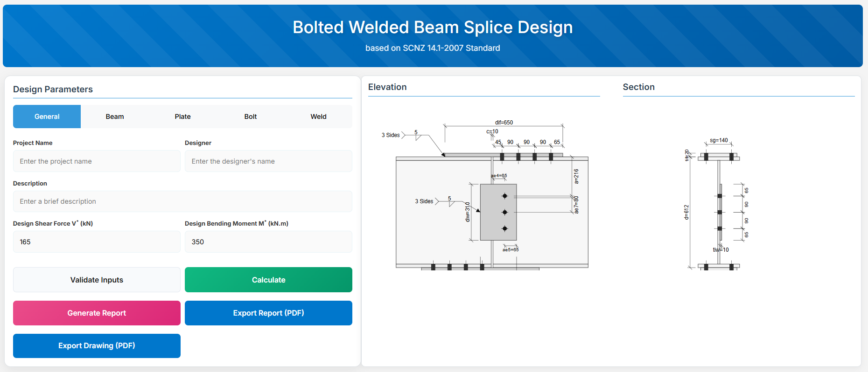Open the Beam parameters tab
868x372 pixels.
[x=115, y=117]
